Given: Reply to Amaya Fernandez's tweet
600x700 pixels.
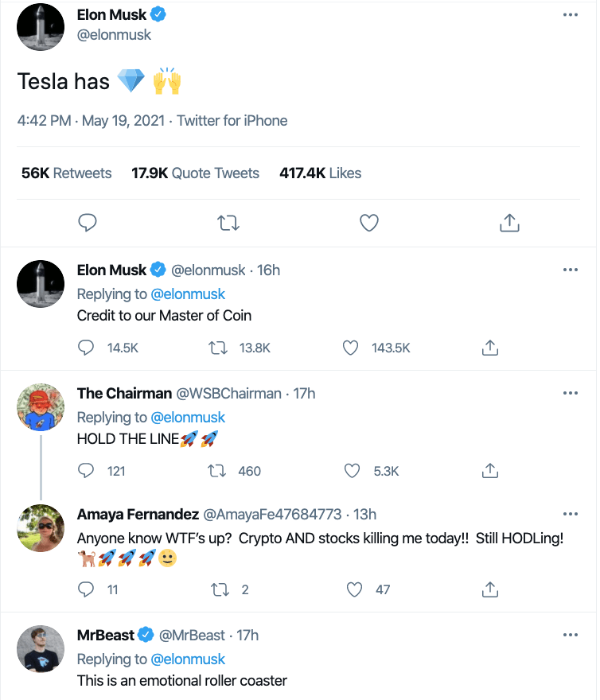Looking at the screenshot, I should (87, 589).
